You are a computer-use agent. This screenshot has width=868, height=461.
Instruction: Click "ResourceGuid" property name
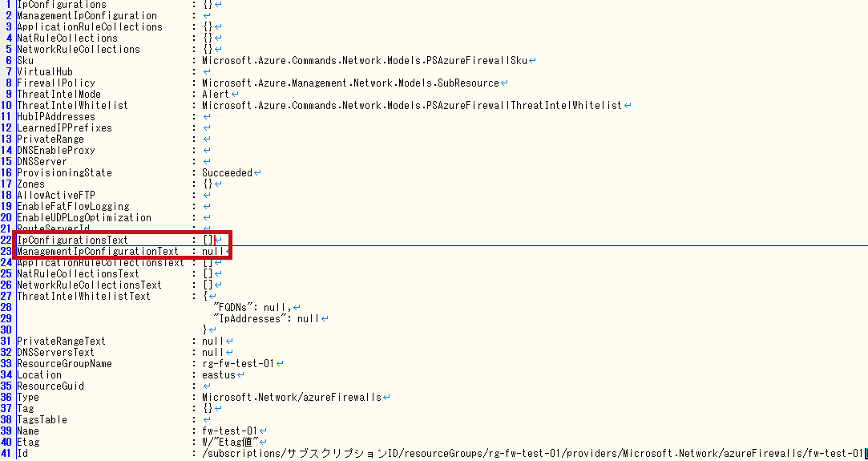point(50,386)
